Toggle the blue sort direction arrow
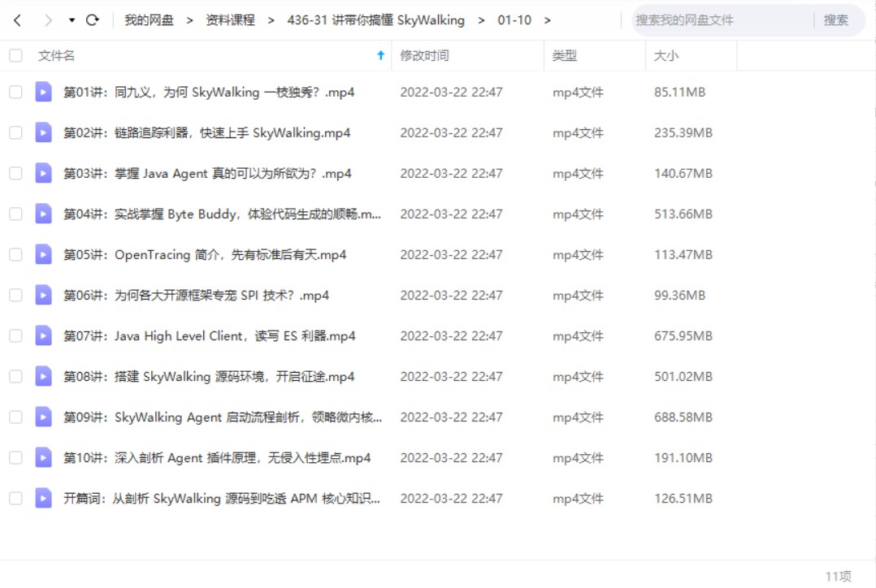Image resolution: width=876 pixels, height=588 pixels. (x=381, y=55)
